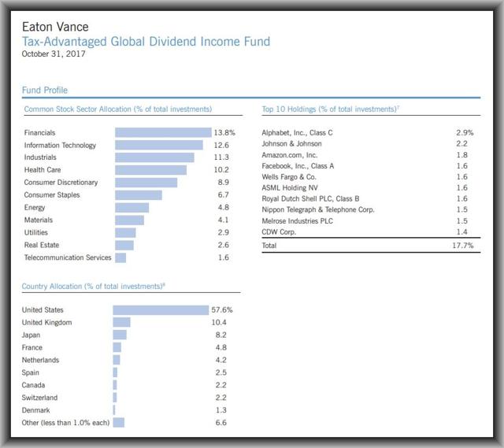504x448 pixels.
Task: Click the '10.4' United Kingdom value
Action: [x=219, y=322]
